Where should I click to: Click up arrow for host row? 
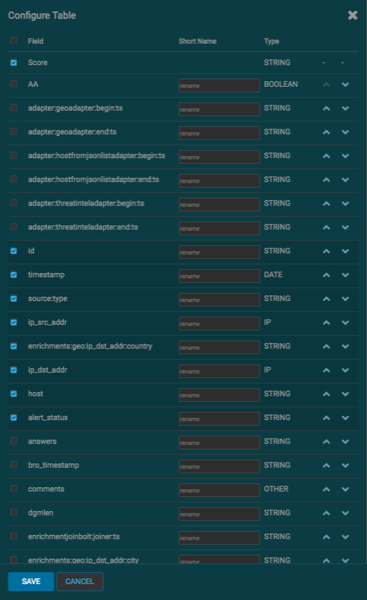pos(326,394)
